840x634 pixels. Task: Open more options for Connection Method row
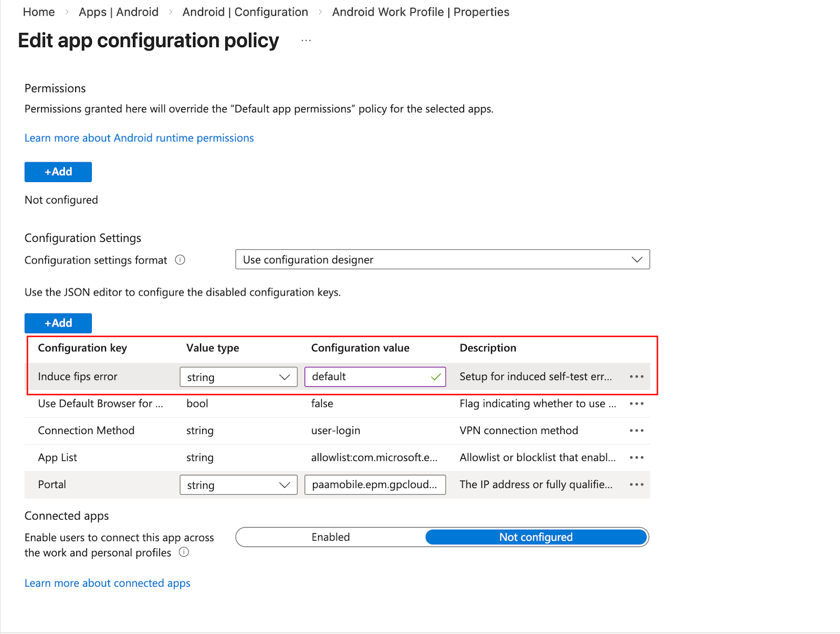[x=636, y=431]
